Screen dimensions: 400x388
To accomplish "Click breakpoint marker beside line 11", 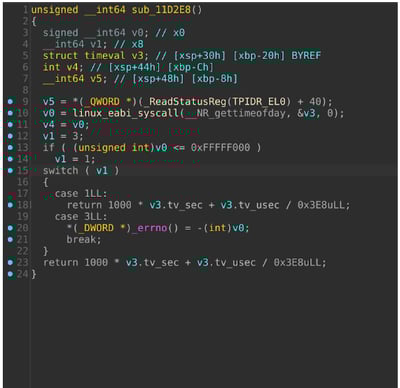I will (10, 124).
